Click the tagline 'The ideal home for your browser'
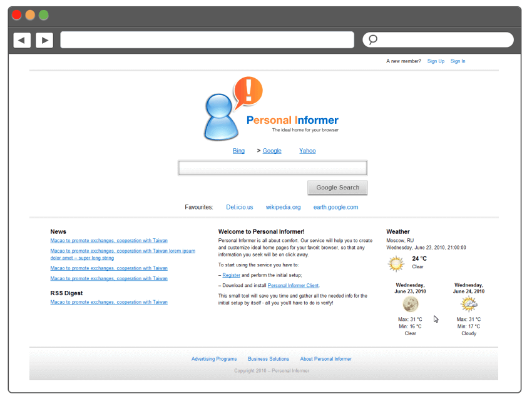Screen dimensions: 532x399 [x=305, y=130]
